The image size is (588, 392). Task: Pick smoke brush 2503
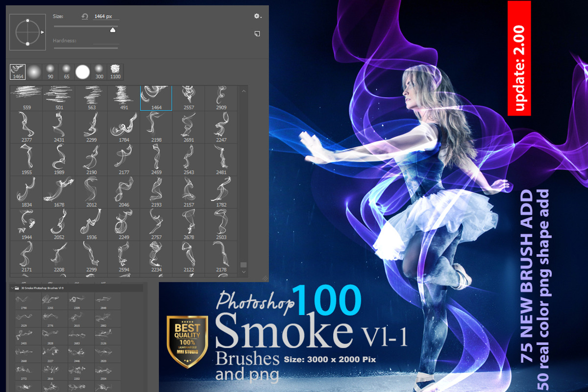coord(221,224)
